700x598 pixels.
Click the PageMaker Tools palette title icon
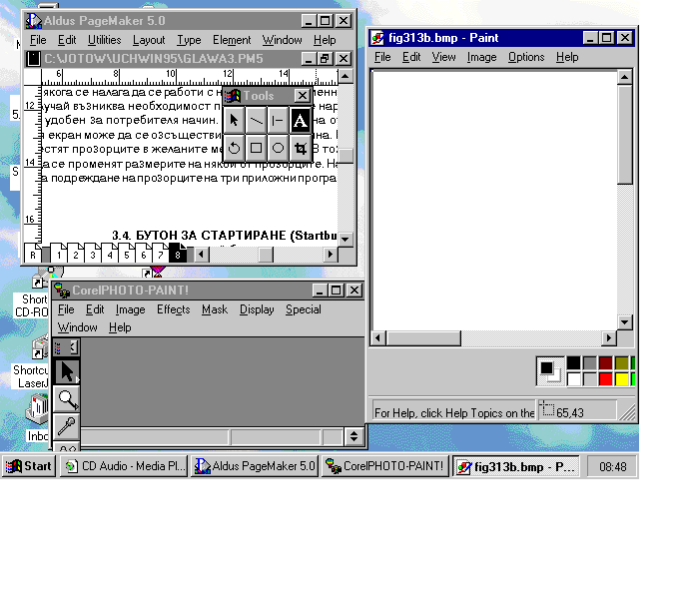pyautogui.click(x=233, y=96)
